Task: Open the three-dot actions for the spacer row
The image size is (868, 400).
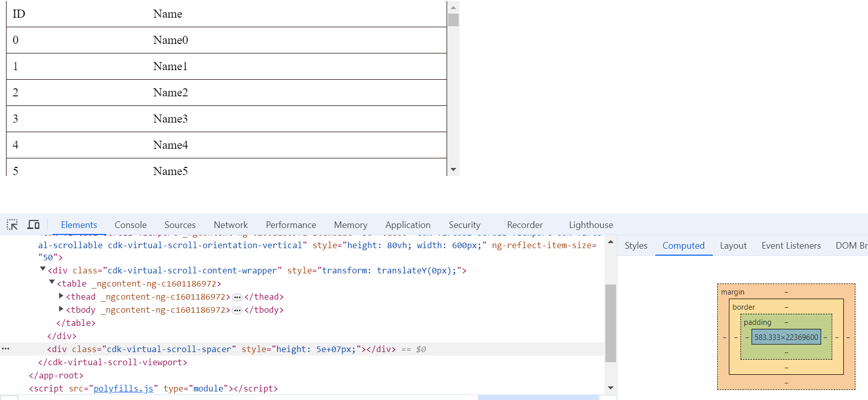Action: pyautogui.click(x=6, y=349)
